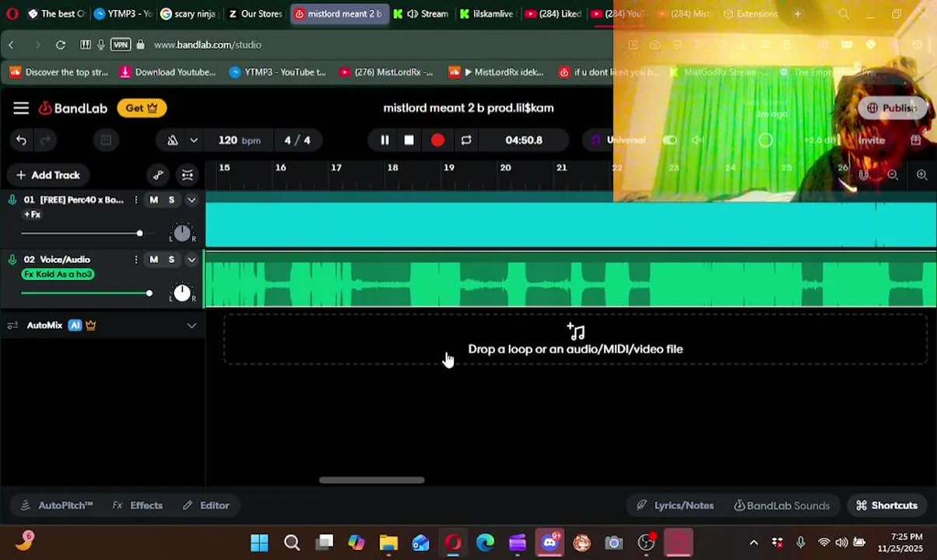Image resolution: width=937 pixels, height=560 pixels.
Task: Expand the AutoMix panel chevron
Action: (x=191, y=325)
